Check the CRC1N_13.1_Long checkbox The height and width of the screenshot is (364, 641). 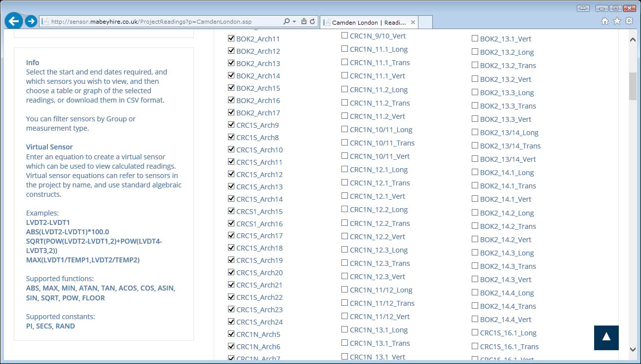click(x=344, y=329)
